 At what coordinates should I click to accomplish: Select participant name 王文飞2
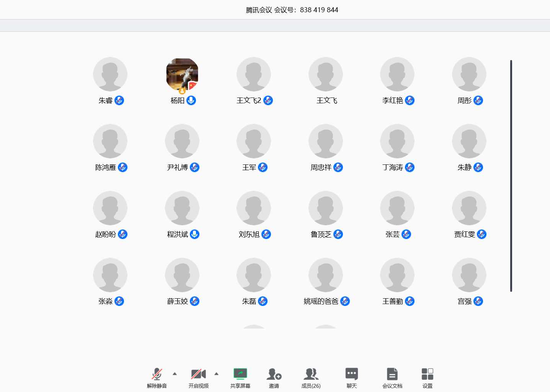249,101
